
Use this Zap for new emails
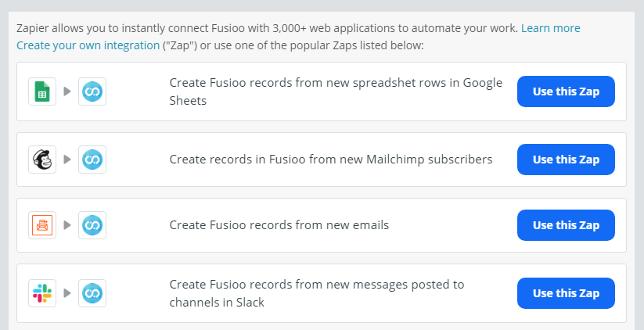point(566,225)
